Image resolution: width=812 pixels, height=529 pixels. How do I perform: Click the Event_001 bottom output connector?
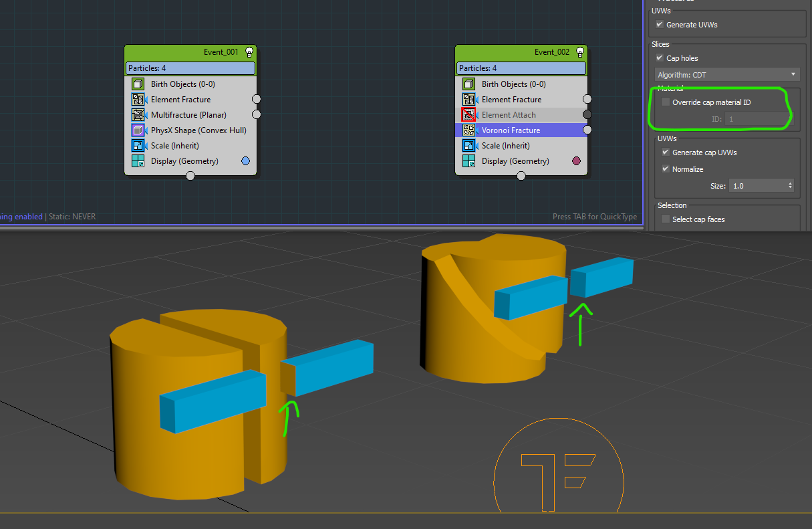(190, 176)
